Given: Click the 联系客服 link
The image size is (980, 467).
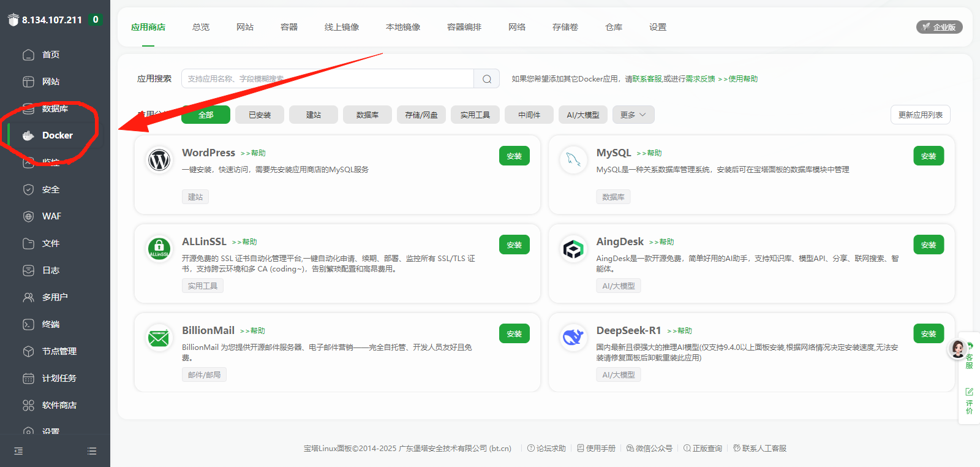Looking at the screenshot, I should (x=647, y=79).
